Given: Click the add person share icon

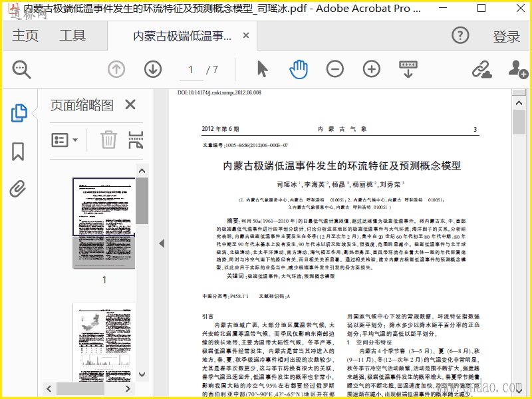Looking at the screenshot, I should [x=518, y=69].
